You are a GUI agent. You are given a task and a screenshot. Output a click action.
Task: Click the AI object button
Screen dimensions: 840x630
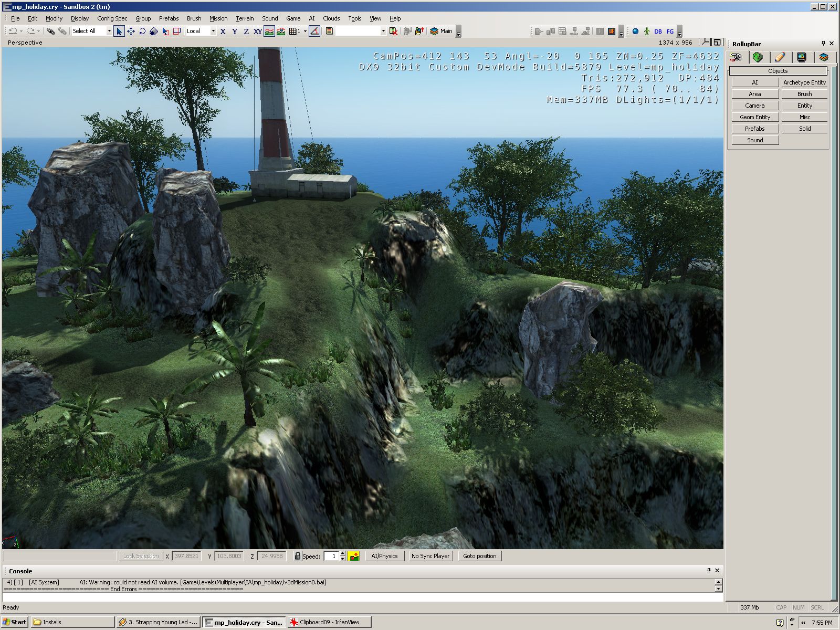755,82
